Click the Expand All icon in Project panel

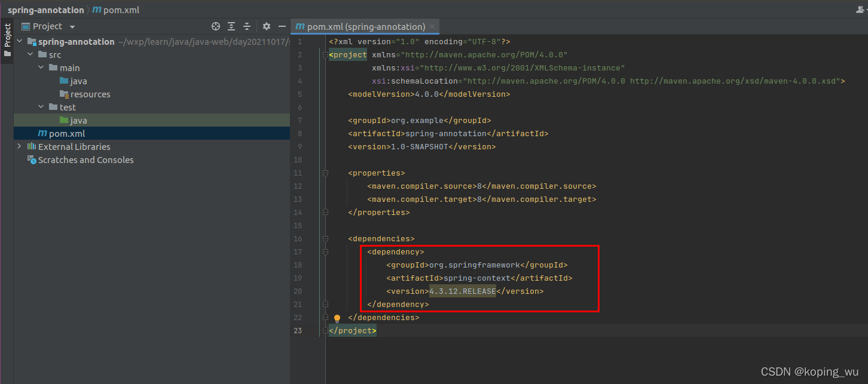(231, 26)
